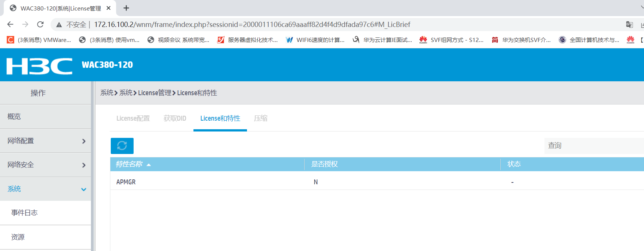Viewport: 644px width, 251px height.
Task: Click License管理 breadcrumb
Action: [x=155, y=93]
